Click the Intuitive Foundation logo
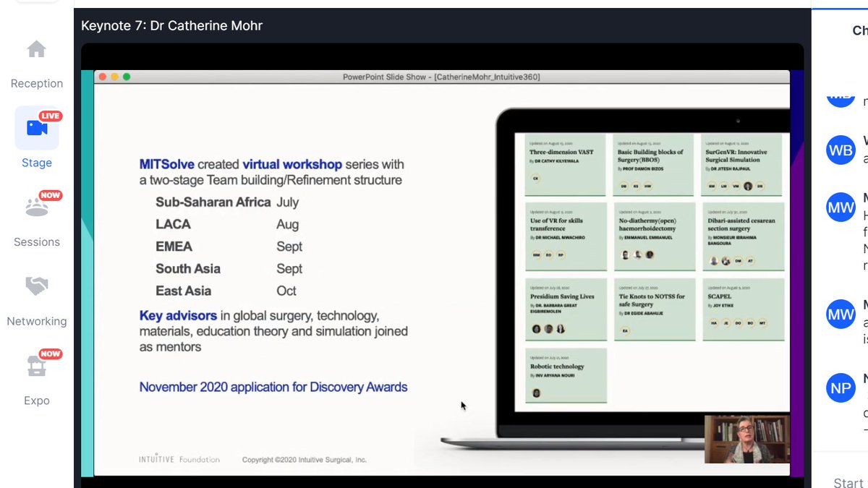 179,459
